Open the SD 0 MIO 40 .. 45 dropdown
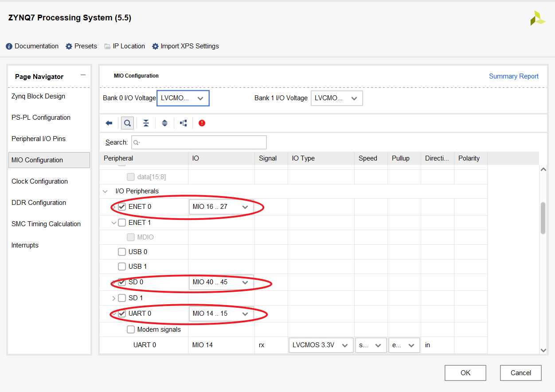The image size is (555, 392). pos(221,282)
